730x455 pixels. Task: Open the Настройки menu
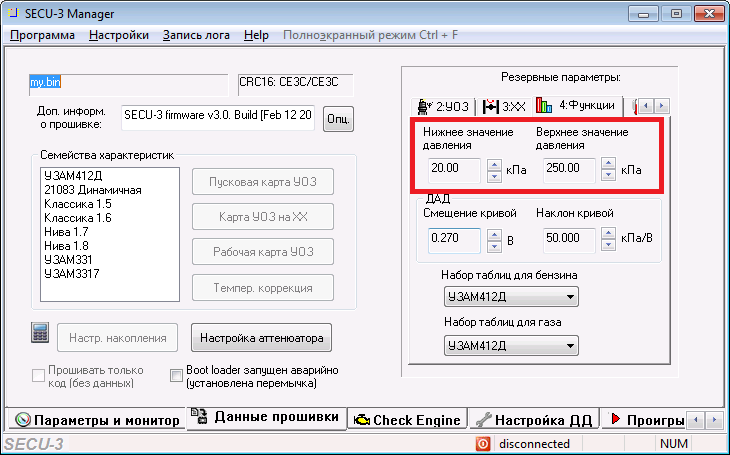(x=118, y=35)
